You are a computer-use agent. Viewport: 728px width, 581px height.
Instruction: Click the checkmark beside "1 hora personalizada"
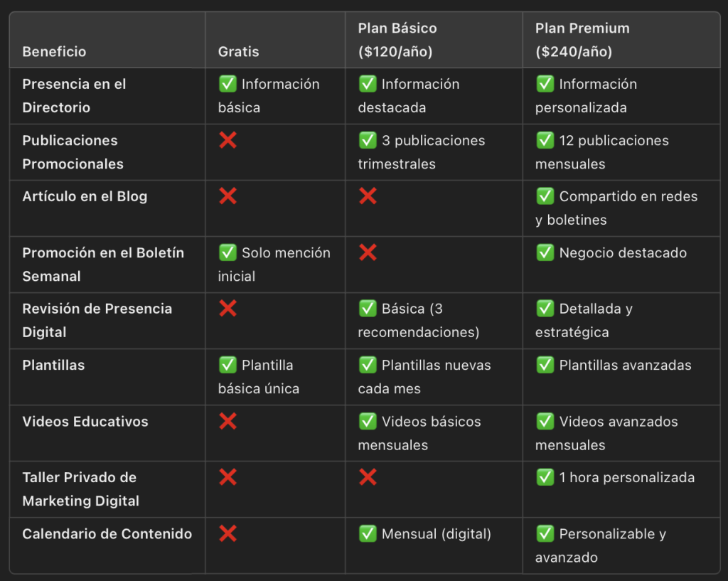click(545, 477)
